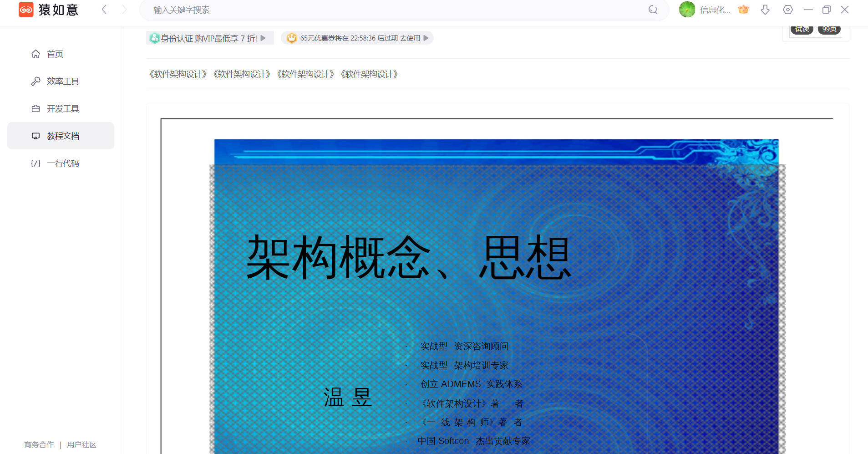Image resolution: width=868 pixels, height=454 pixels.
Task: Click the 试读 badge
Action: pos(802,29)
